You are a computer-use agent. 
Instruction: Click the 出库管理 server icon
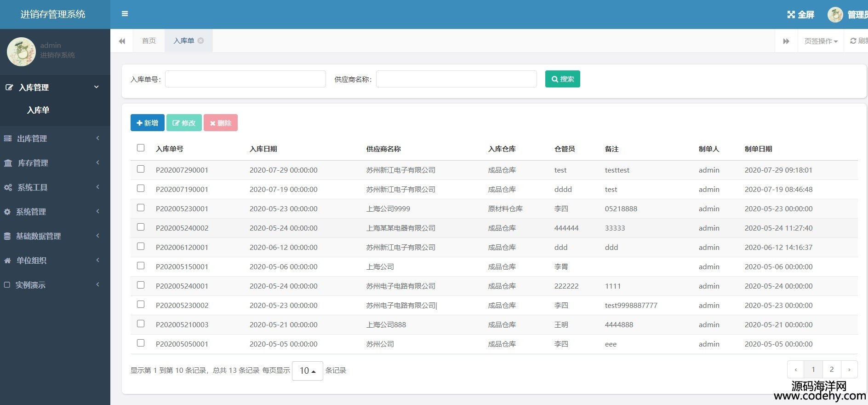click(8, 138)
